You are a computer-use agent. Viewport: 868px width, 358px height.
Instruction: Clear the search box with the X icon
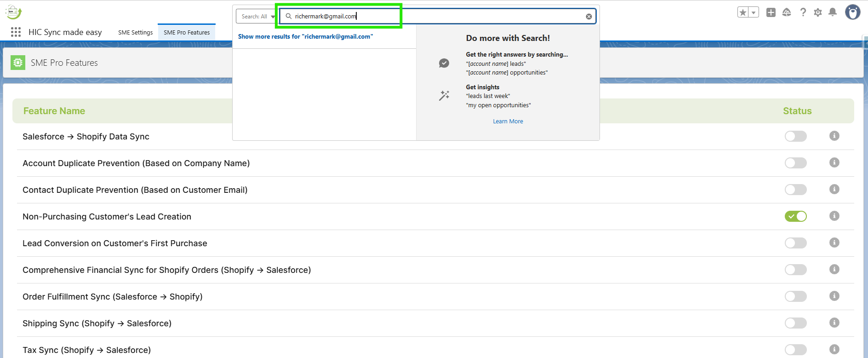coord(589,17)
